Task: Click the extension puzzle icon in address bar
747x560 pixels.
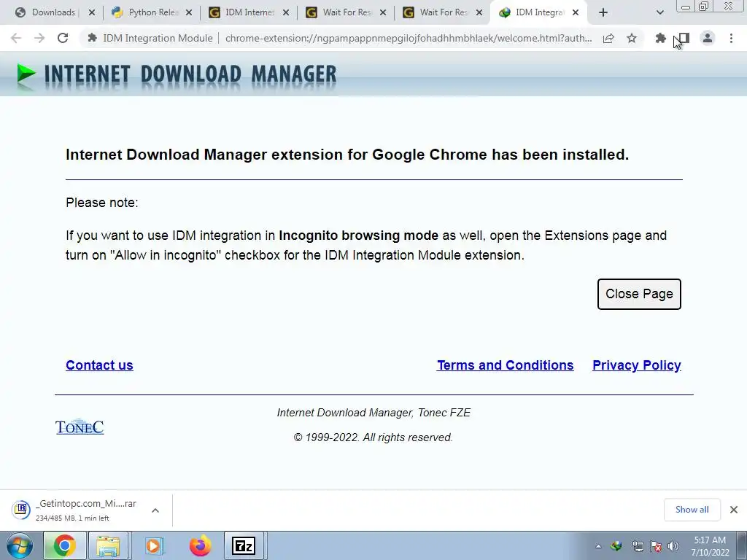Action: tap(93, 38)
